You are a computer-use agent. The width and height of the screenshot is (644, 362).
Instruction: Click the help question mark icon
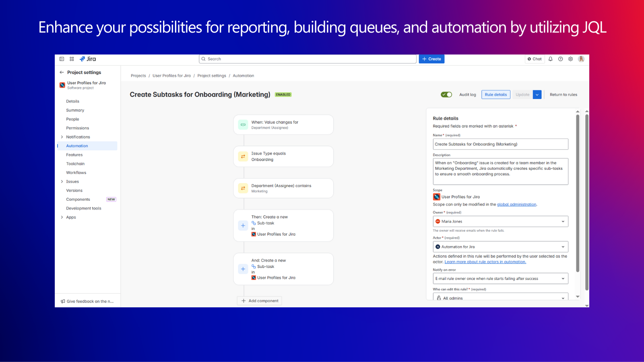pyautogui.click(x=560, y=59)
